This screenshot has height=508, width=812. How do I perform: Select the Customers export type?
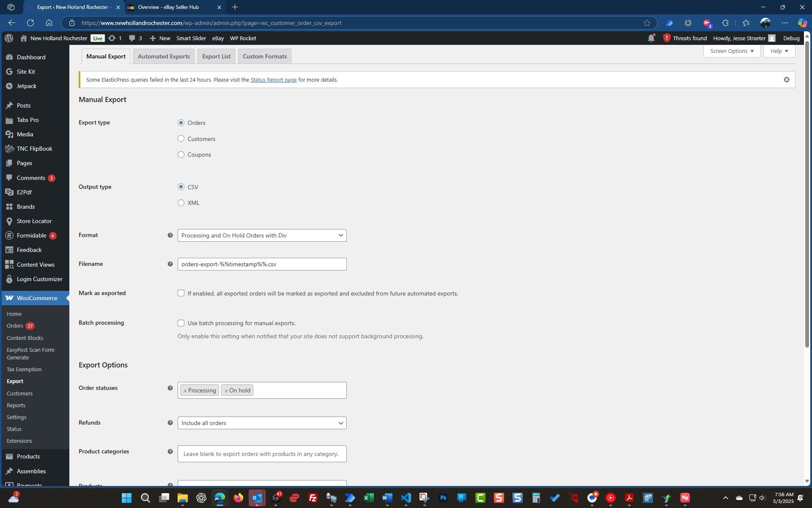[181, 139]
